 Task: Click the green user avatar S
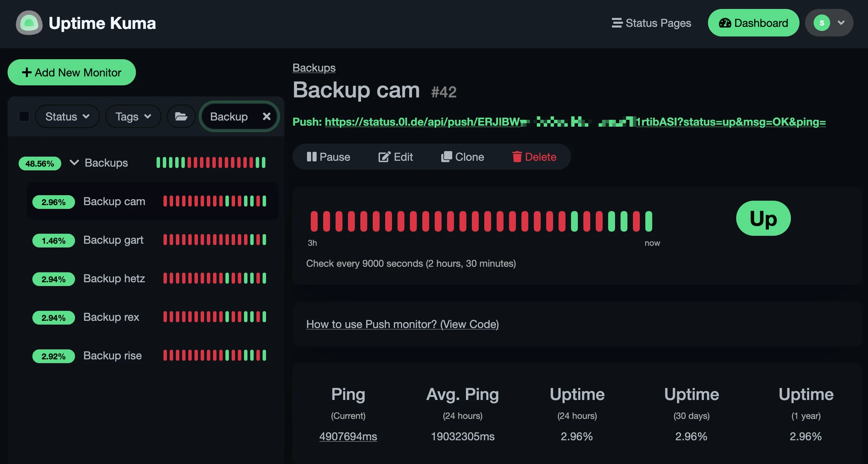coord(822,23)
